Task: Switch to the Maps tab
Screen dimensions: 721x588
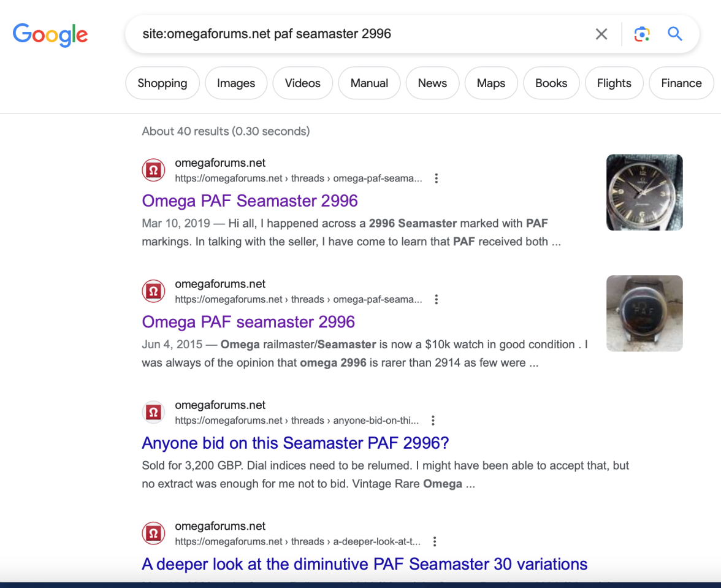Action: click(x=490, y=83)
